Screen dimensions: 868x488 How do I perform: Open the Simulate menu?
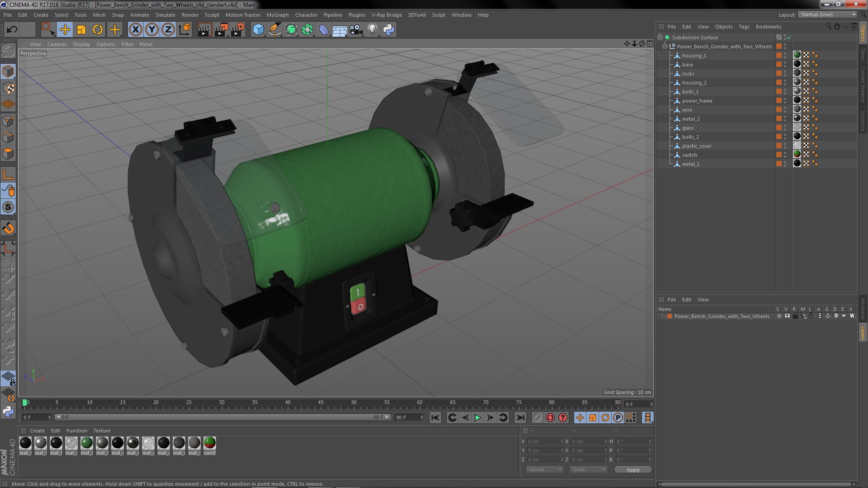click(165, 15)
